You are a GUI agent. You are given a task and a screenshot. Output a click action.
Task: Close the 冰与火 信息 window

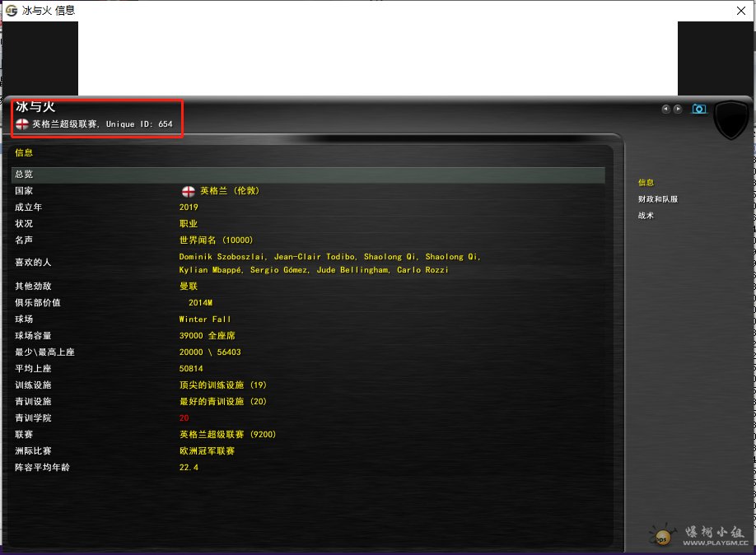[x=740, y=11]
